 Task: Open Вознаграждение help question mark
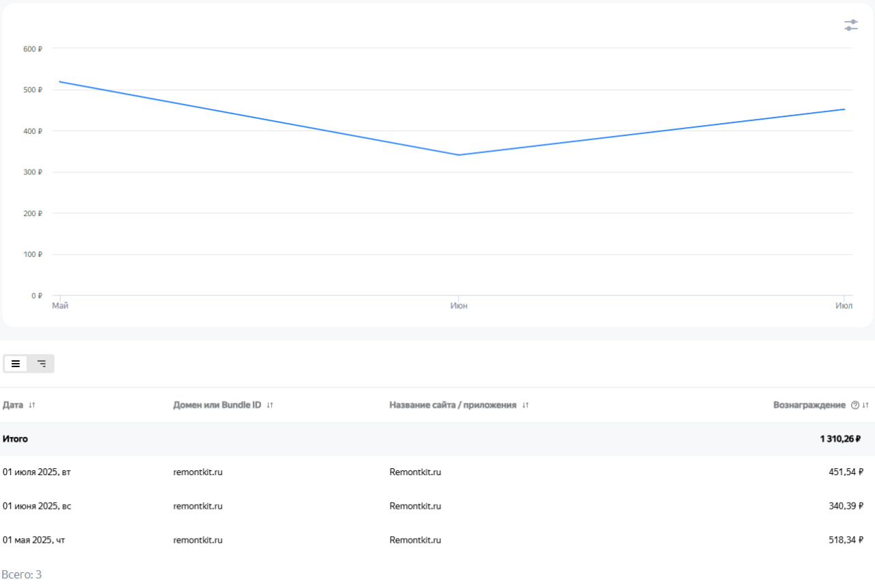(855, 405)
